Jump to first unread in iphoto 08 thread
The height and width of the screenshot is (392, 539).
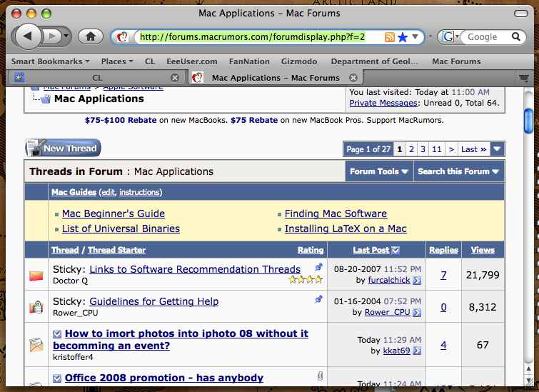click(57, 334)
